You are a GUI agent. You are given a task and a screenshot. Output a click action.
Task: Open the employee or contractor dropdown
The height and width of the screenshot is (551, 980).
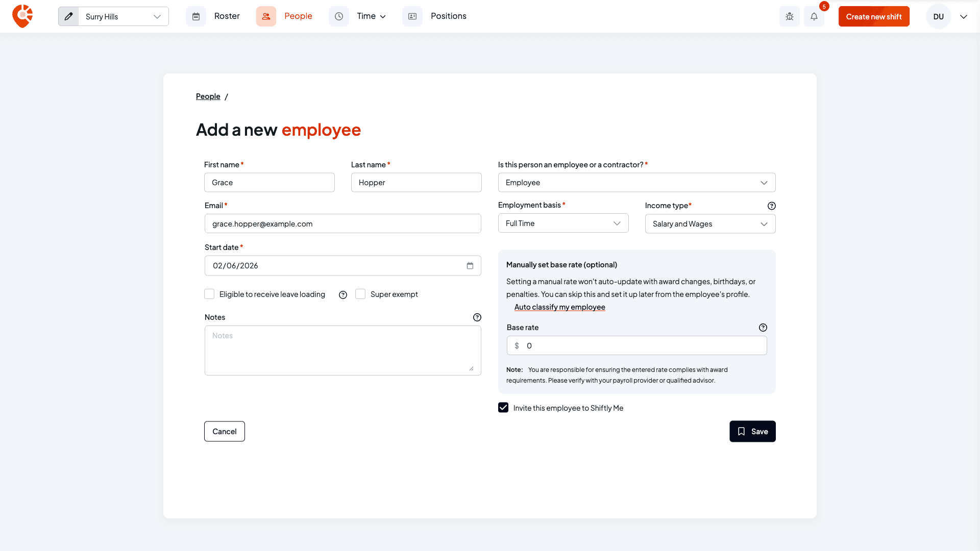coord(636,183)
